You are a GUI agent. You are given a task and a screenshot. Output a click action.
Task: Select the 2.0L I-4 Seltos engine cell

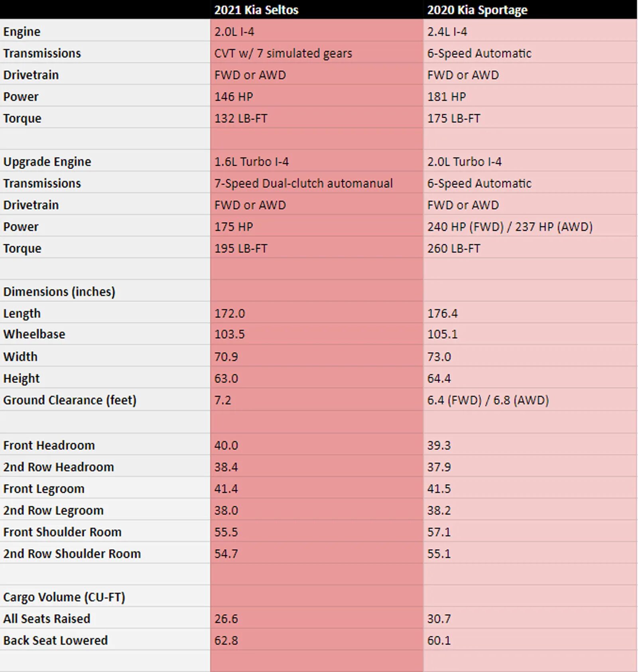[x=317, y=31]
